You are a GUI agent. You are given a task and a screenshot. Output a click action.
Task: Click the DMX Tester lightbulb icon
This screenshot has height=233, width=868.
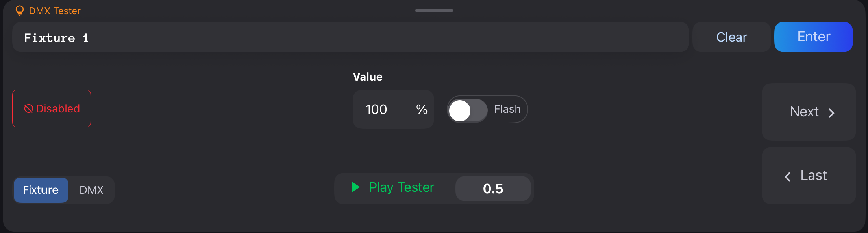coord(19,11)
